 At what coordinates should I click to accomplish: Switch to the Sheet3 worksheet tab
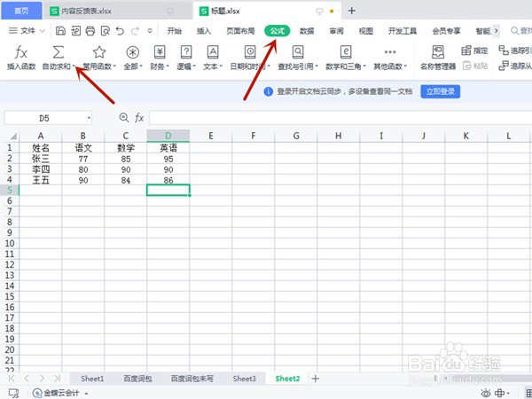(245, 379)
